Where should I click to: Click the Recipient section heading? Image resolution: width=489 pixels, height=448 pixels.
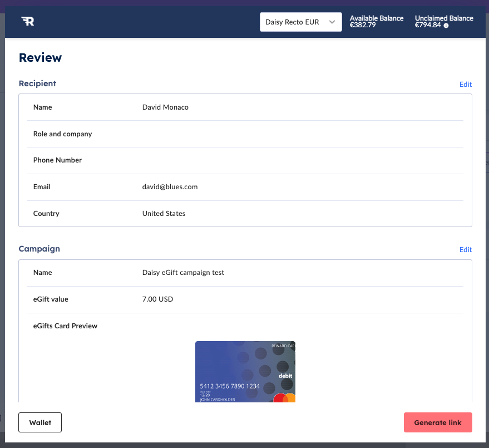coord(37,83)
